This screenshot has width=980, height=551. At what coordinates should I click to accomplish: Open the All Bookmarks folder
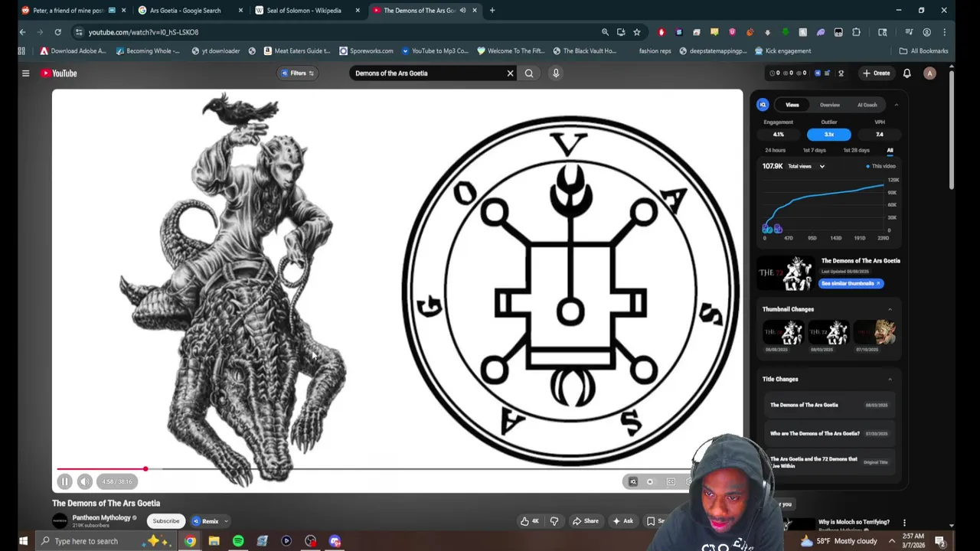(x=923, y=51)
